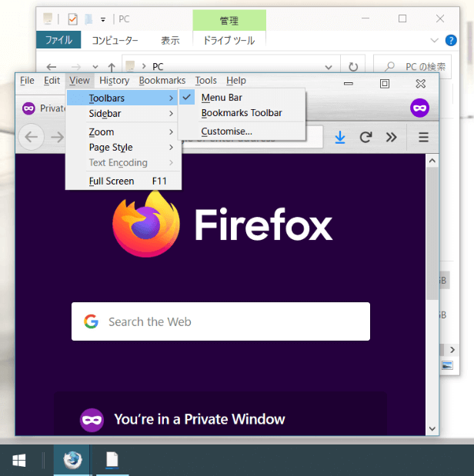Viewport: 474px width, 476px height.
Task: Expand the Page Style submenu
Action: click(x=123, y=147)
